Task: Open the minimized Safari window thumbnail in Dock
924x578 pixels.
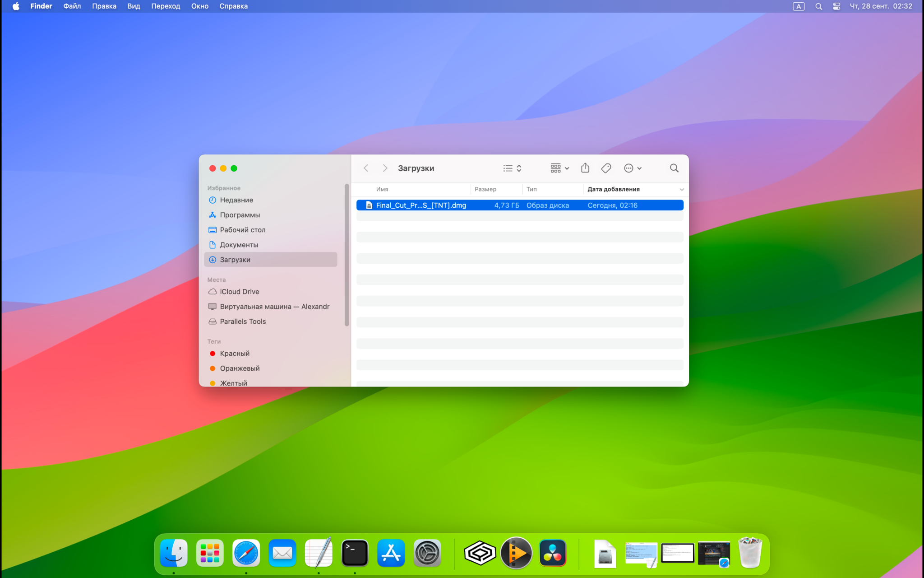Action: tap(714, 554)
